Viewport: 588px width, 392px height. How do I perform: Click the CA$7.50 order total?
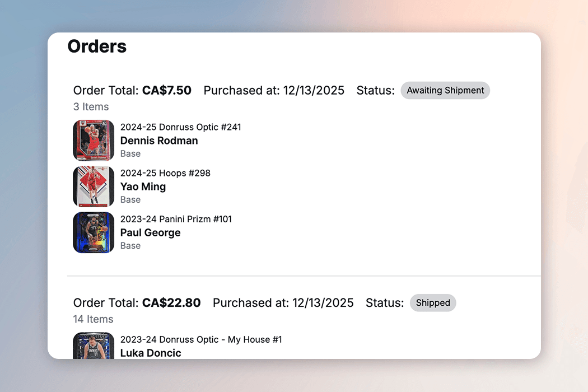(x=167, y=90)
